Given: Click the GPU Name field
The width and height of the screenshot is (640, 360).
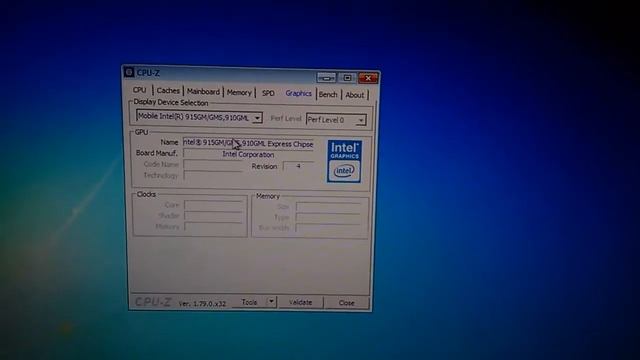Looking at the screenshot, I should click(x=248, y=143).
